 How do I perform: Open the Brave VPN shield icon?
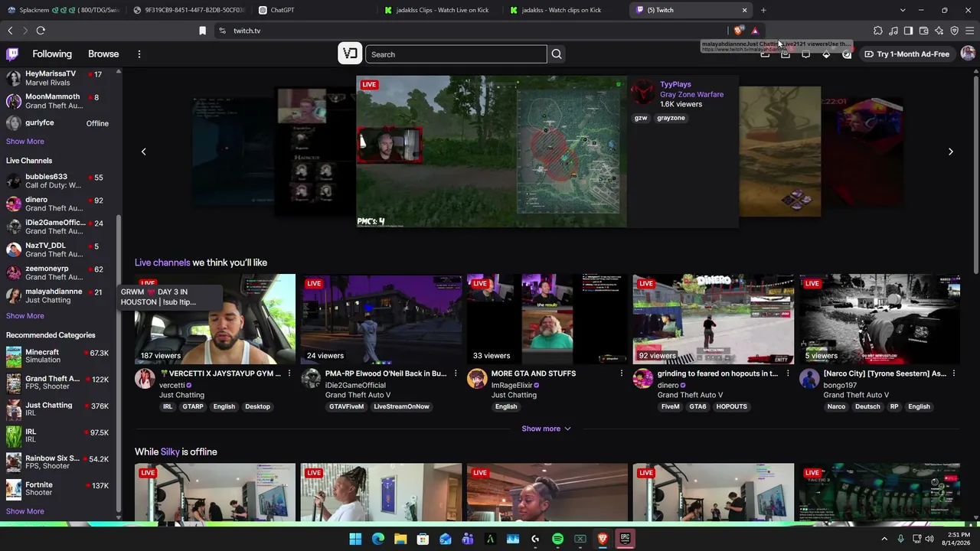(x=955, y=31)
